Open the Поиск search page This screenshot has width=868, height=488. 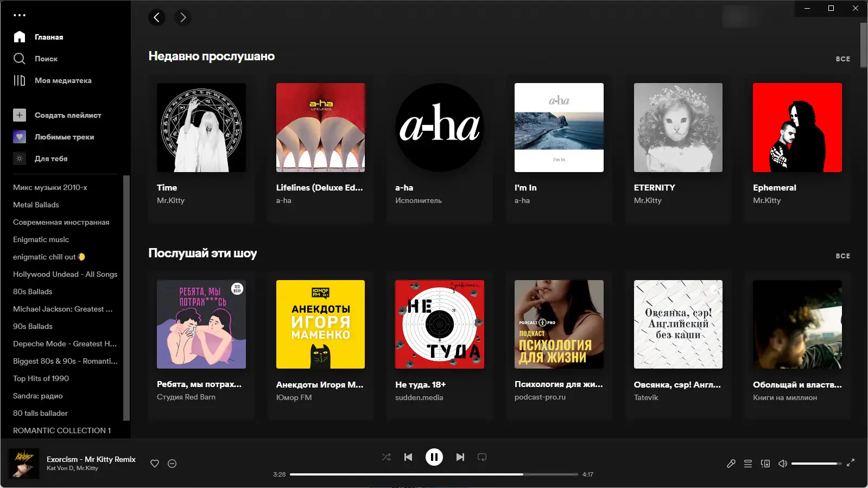(x=35, y=59)
